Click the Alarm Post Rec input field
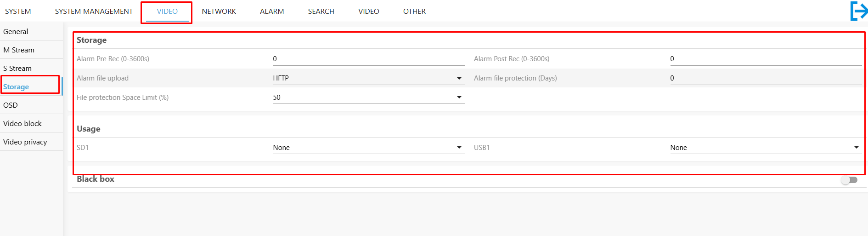 pos(766,59)
